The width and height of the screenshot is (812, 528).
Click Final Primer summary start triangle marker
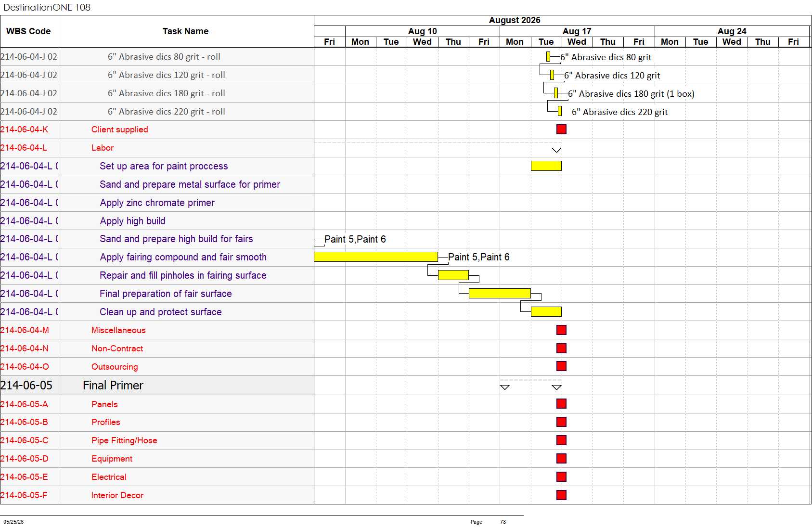click(x=504, y=387)
